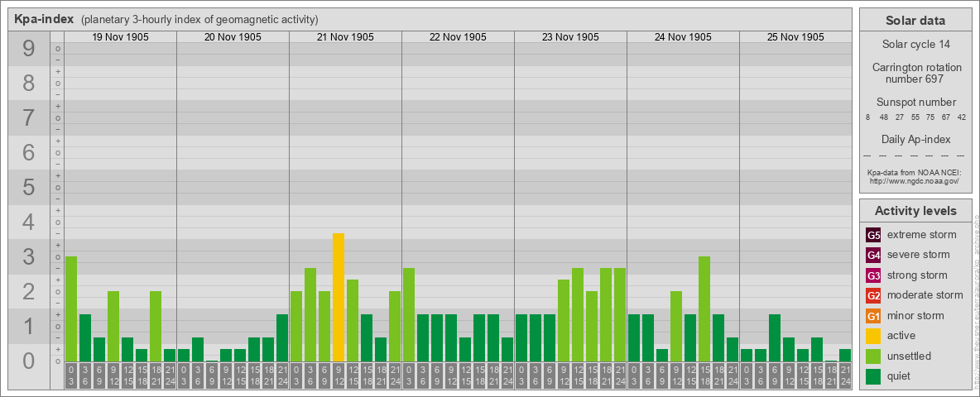Screen dimensions: 980x397
Task: Click the 'Solar cycle 14' text
Action: [915, 45]
